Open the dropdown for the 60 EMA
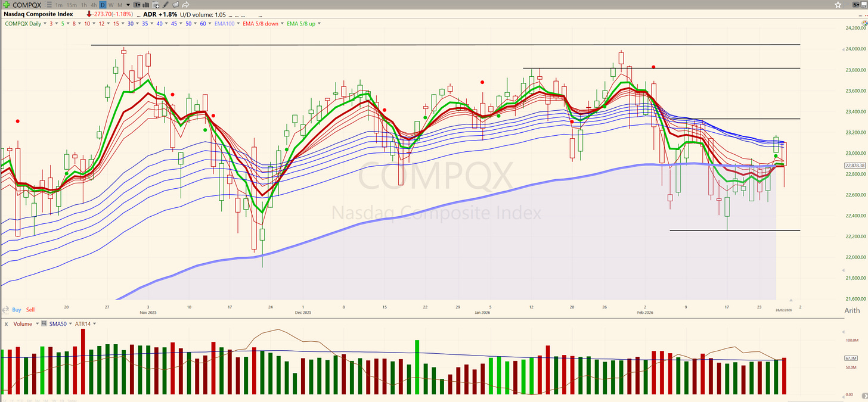The width and height of the screenshot is (868, 402). point(210,23)
